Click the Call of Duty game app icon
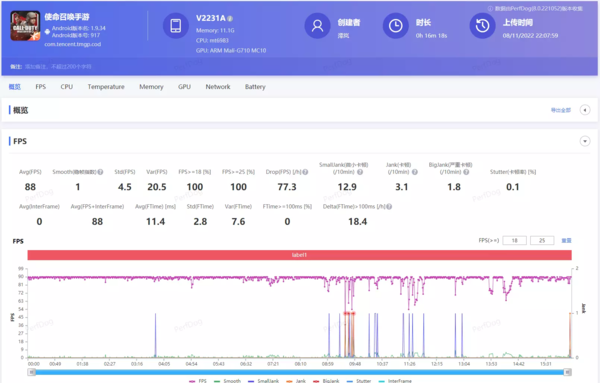The image size is (600, 383). coord(25,26)
